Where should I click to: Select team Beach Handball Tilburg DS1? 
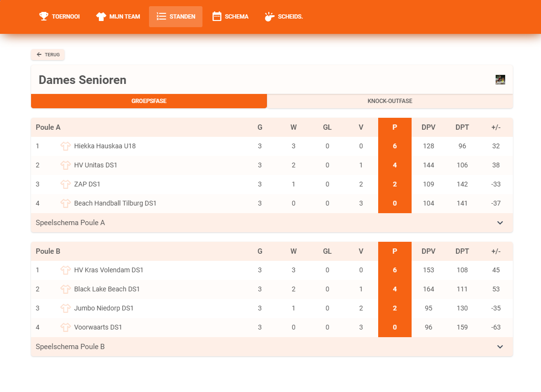pyautogui.click(x=115, y=203)
